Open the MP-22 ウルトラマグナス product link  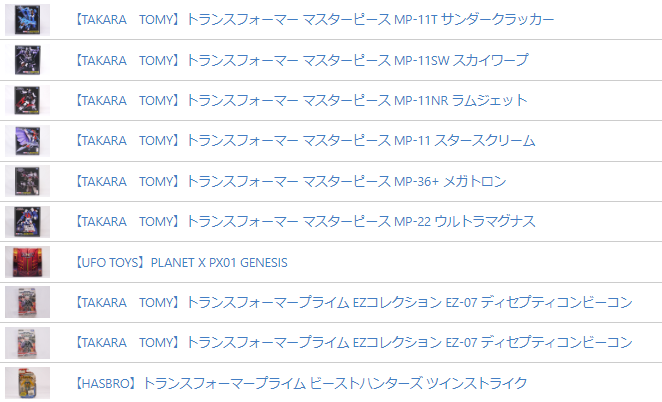(x=305, y=221)
